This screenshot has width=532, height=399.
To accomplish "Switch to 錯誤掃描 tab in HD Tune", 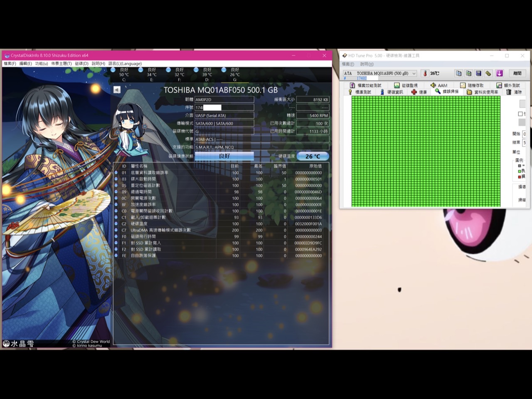I will (447, 92).
